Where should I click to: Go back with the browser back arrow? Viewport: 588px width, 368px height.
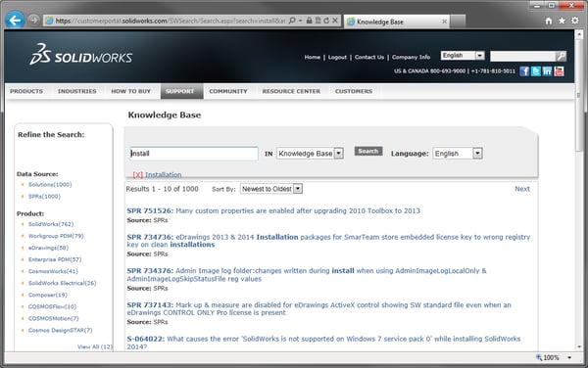pyautogui.click(x=15, y=21)
